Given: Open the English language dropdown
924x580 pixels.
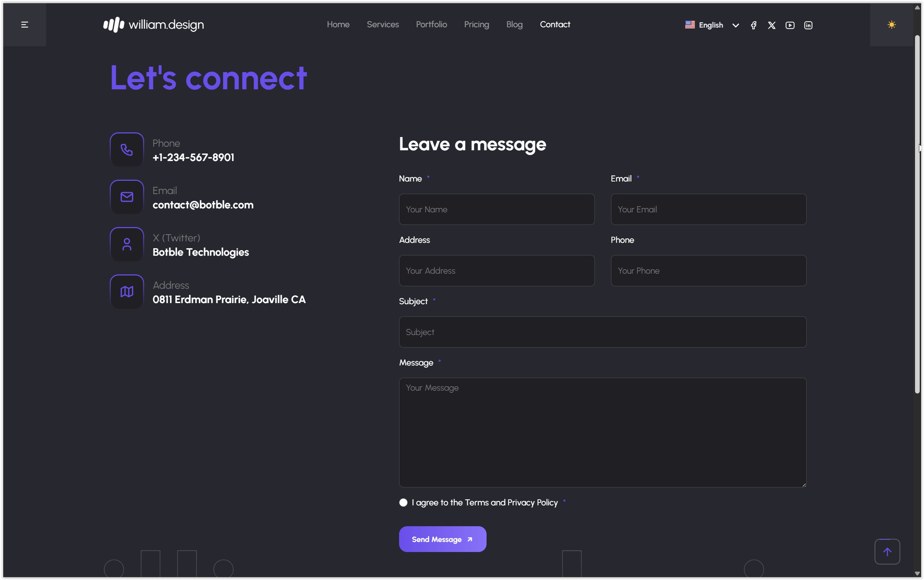Looking at the screenshot, I should click(710, 24).
